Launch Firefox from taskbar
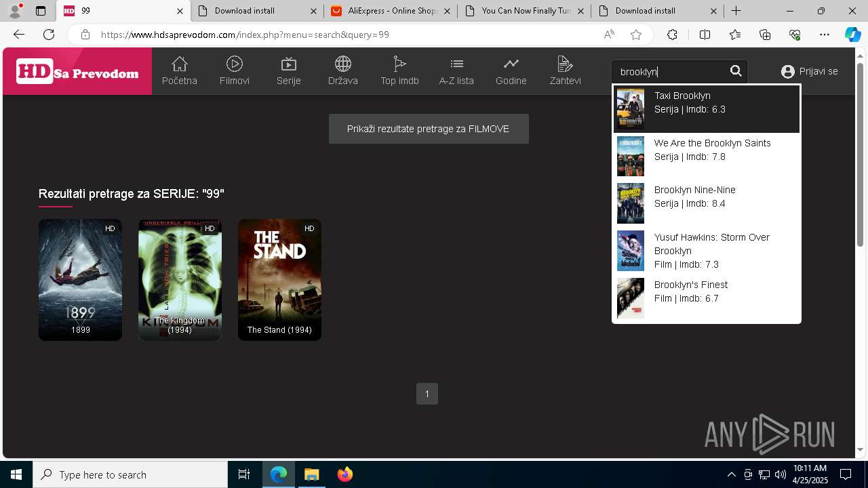Image resolution: width=868 pixels, height=488 pixels. click(345, 474)
